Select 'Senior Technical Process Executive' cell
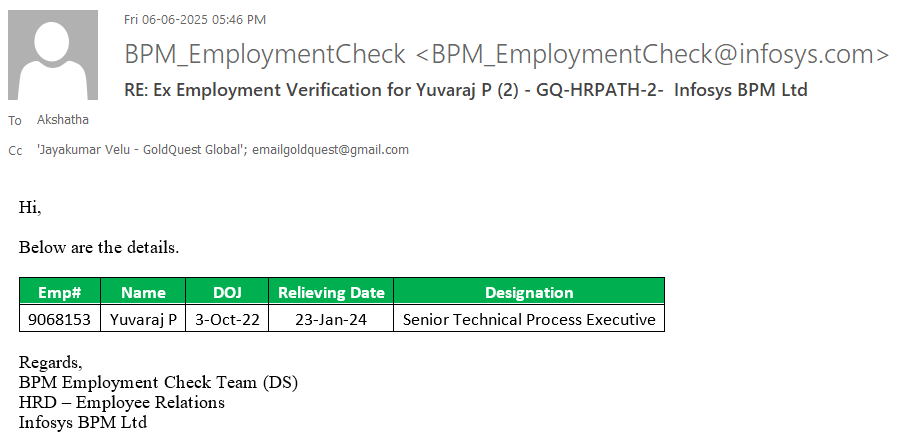The height and width of the screenshot is (446, 917). 529,319
